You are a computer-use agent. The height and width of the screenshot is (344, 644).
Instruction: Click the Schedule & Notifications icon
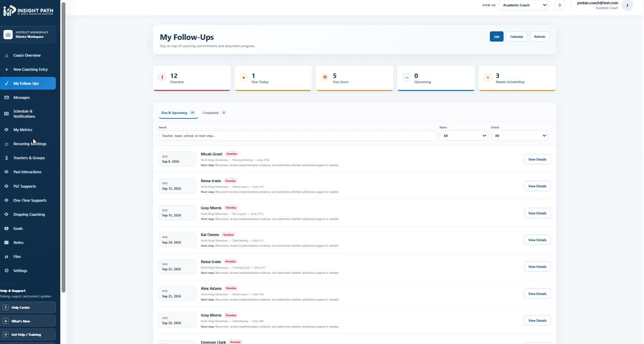tap(6, 114)
